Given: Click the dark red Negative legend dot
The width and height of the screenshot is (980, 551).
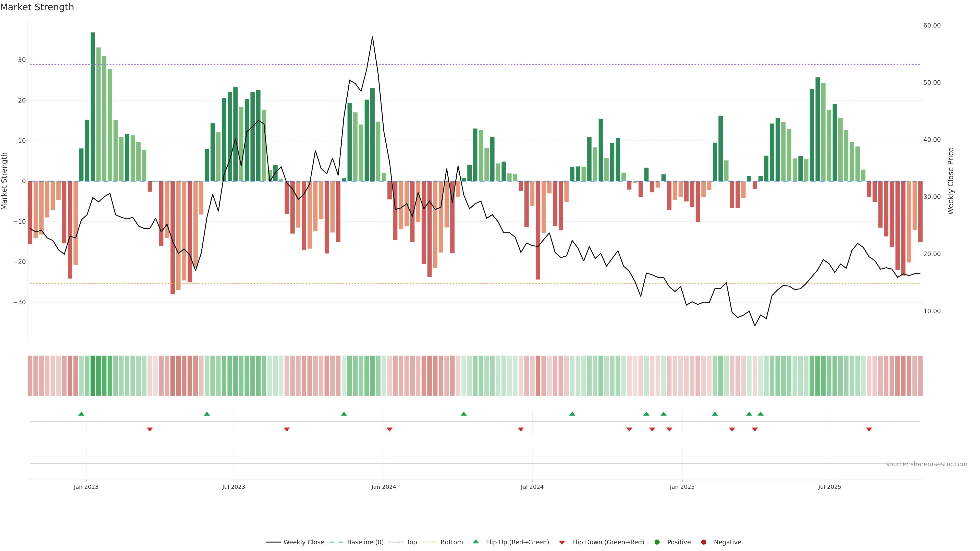Looking at the screenshot, I should (x=703, y=542).
